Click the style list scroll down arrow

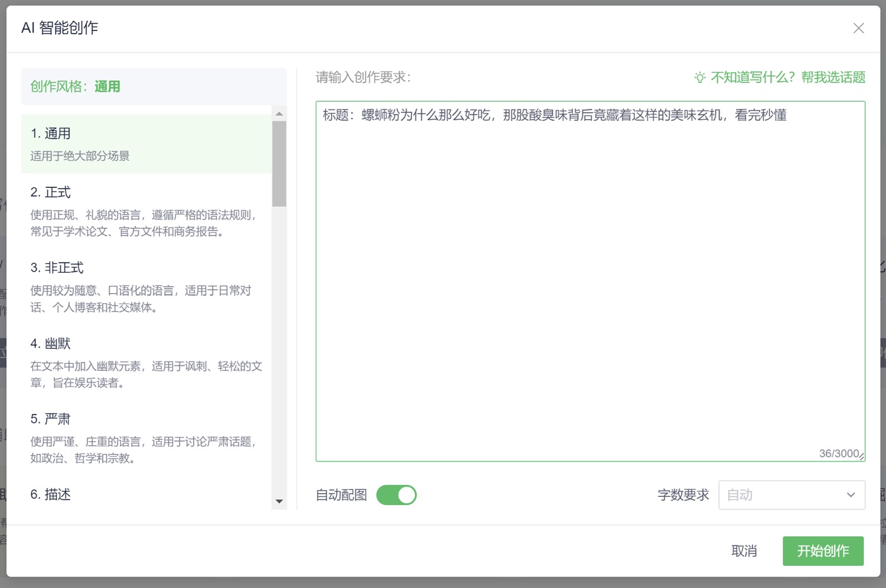[279, 501]
